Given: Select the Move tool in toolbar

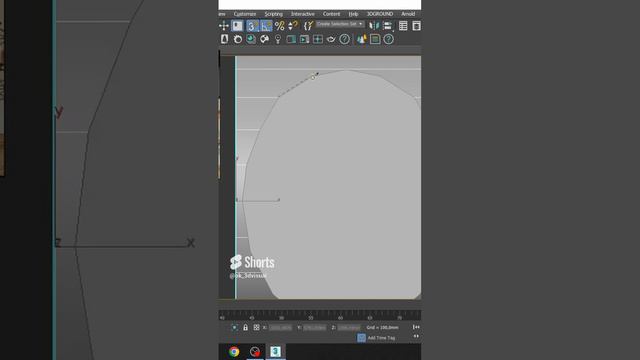Looking at the screenshot, I should coord(224,26).
